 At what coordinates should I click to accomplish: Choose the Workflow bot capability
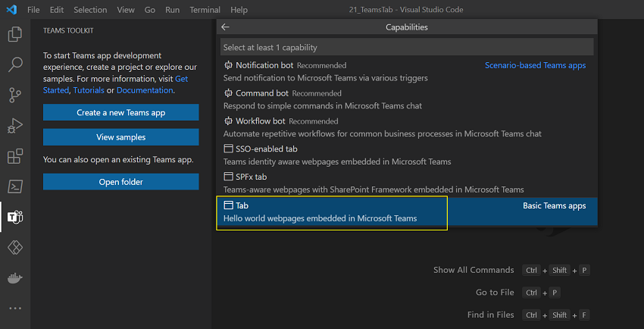407,127
